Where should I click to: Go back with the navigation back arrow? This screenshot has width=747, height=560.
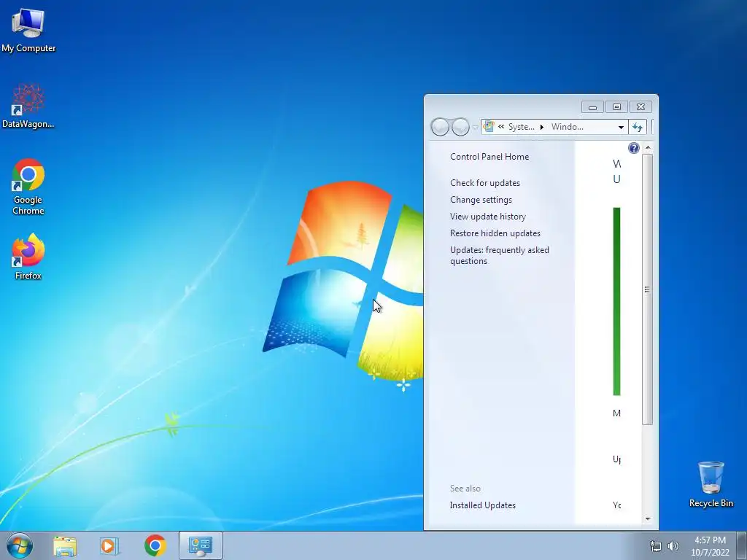[440, 127]
